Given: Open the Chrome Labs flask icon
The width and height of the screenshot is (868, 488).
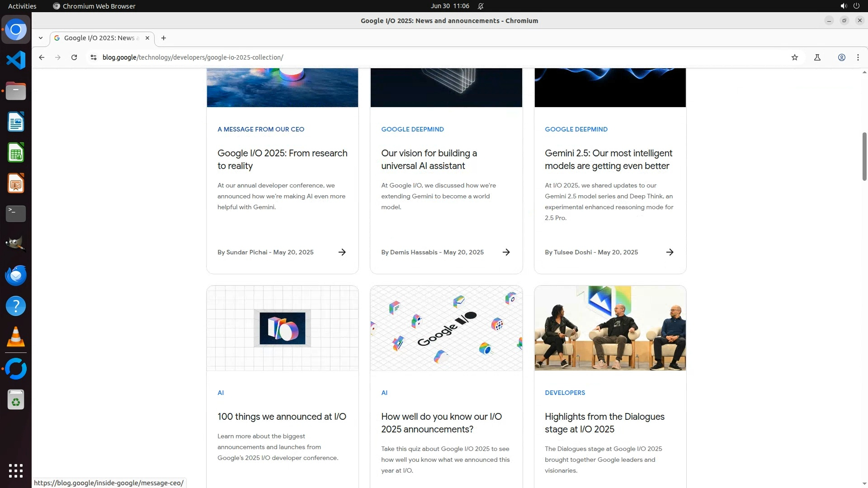Looking at the screenshot, I should pyautogui.click(x=817, y=57).
